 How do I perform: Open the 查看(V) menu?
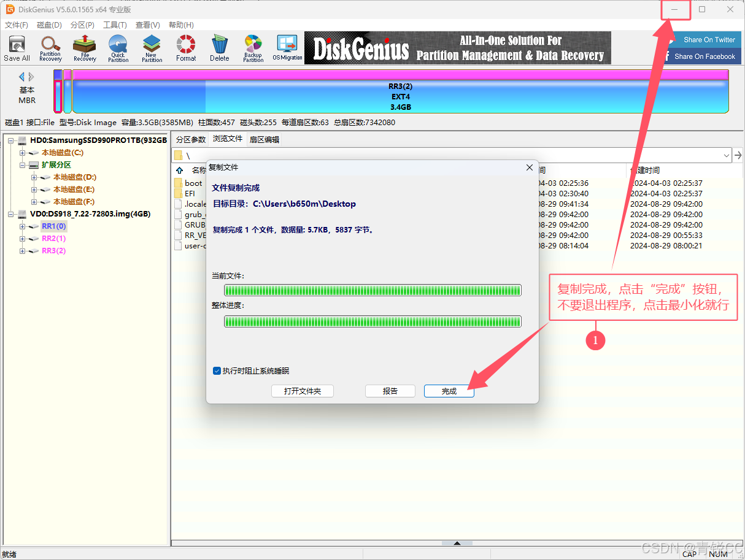(148, 25)
